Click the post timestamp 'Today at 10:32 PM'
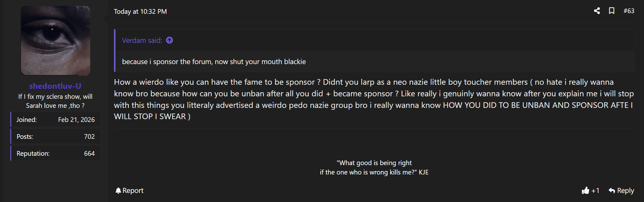Screen dimensions: 644x202 pos(140,12)
